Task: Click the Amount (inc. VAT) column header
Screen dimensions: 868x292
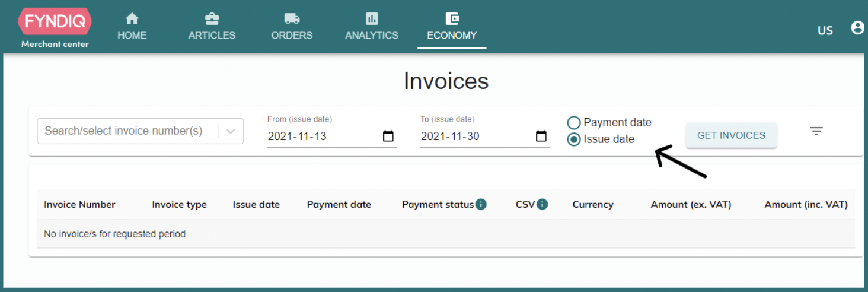Action: coord(806,204)
